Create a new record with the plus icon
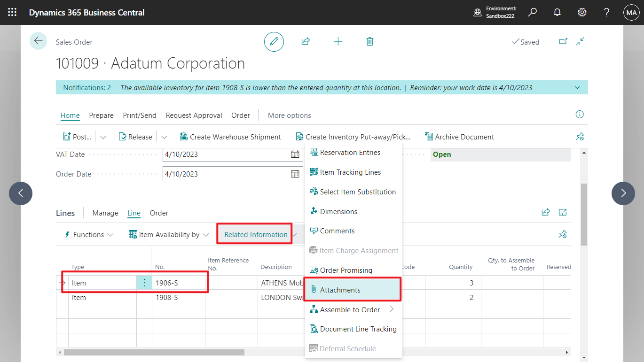 pyautogui.click(x=338, y=41)
